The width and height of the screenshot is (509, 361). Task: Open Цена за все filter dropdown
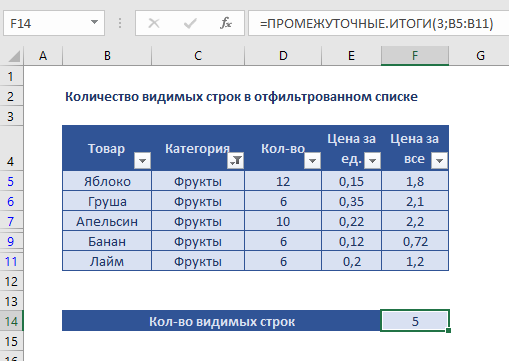click(439, 161)
